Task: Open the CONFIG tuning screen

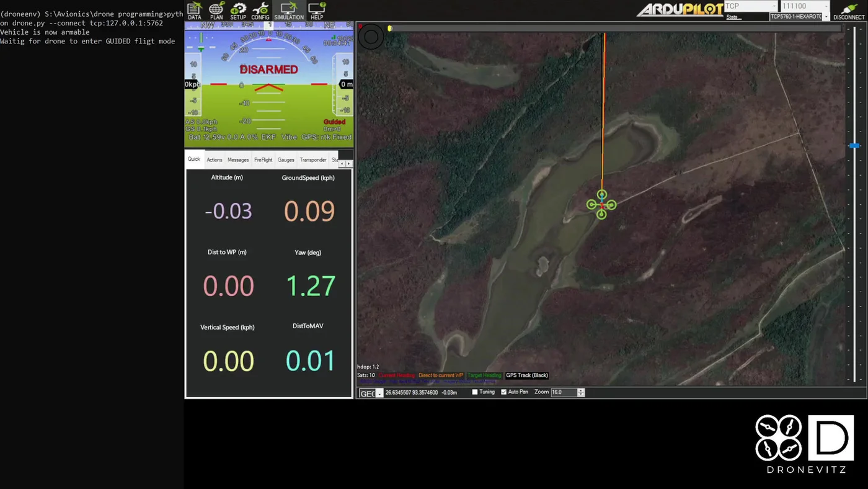Action: click(x=260, y=11)
